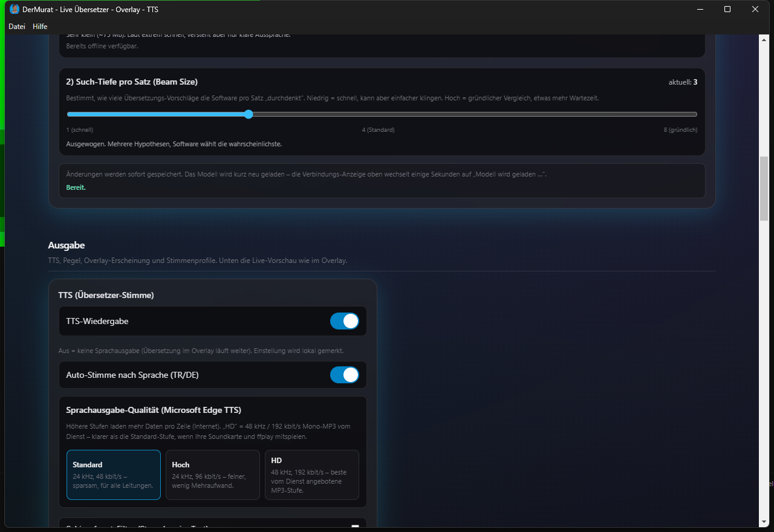Maximize the DerMurat window
The height and width of the screenshot is (532, 774).
point(727,9)
